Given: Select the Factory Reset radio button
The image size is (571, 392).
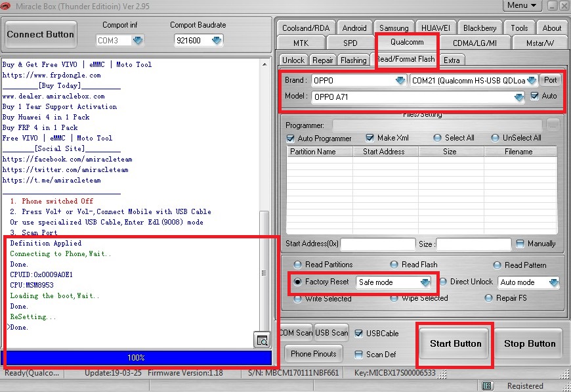Looking at the screenshot, I should 297,282.
